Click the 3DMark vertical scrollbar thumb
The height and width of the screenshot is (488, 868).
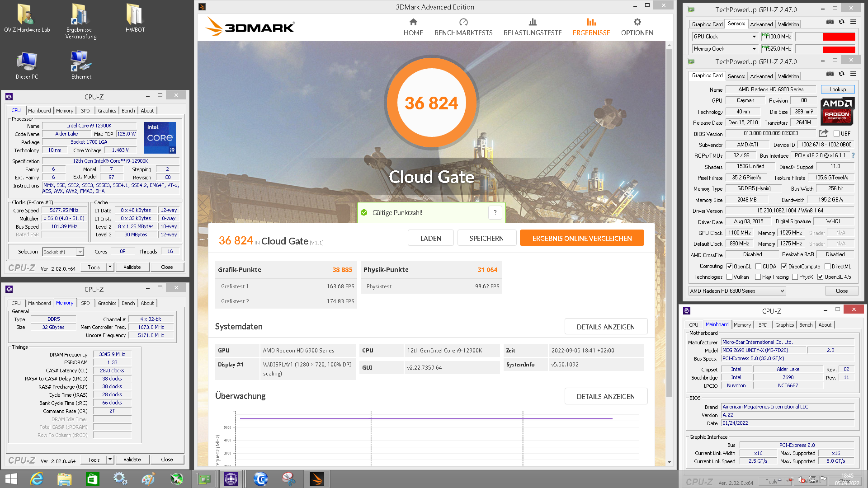pos(670,224)
